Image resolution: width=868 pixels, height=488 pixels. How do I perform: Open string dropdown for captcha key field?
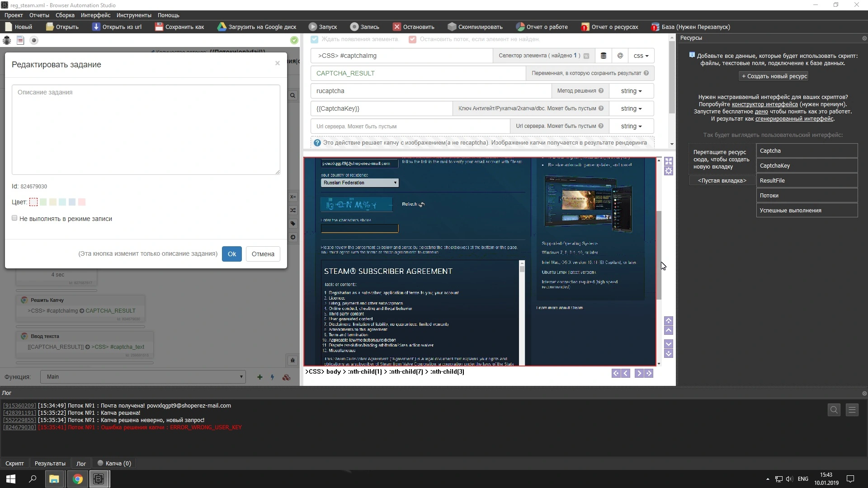pyautogui.click(x=632, y=108)
